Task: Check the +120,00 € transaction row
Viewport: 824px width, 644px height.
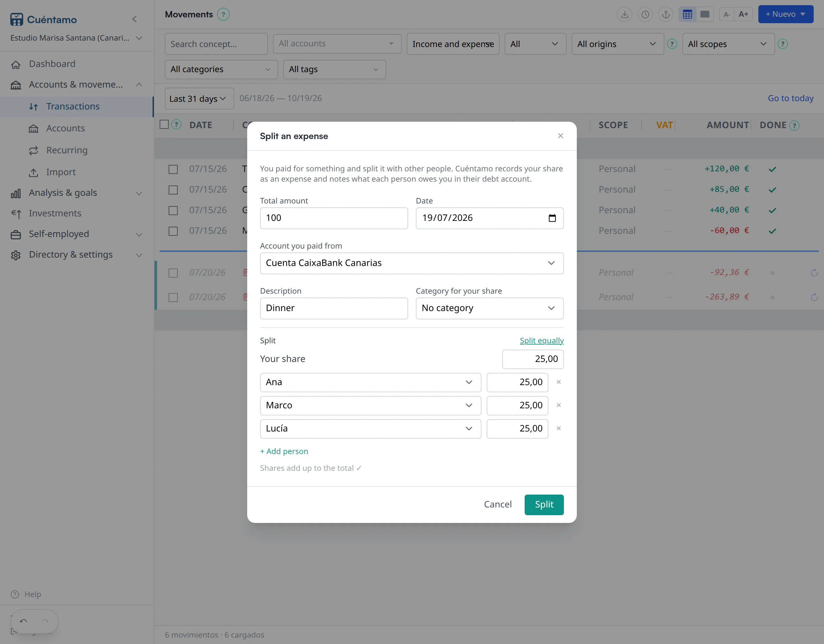Action: coord(173,169)
